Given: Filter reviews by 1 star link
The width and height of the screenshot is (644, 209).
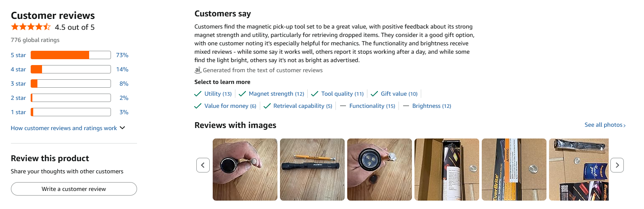Looking at the screenshot, I should pyautogui.click(x=18, y=112).
